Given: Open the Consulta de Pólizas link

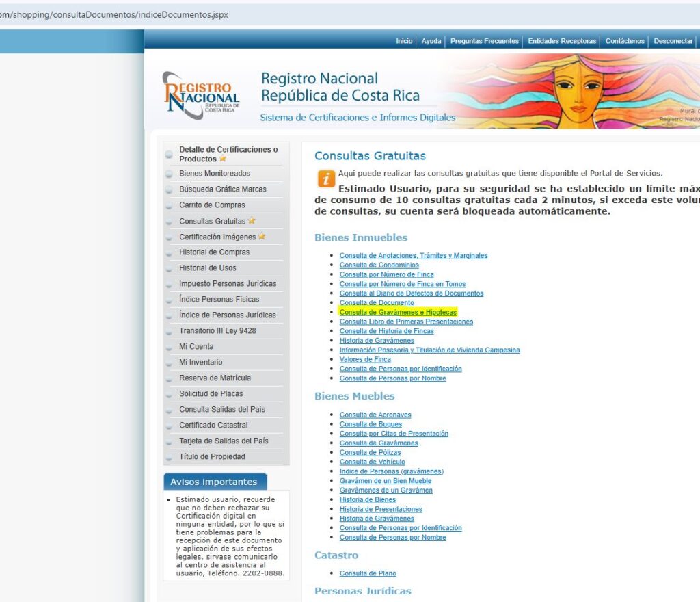Looking at the screenshot, I should 370,452.
